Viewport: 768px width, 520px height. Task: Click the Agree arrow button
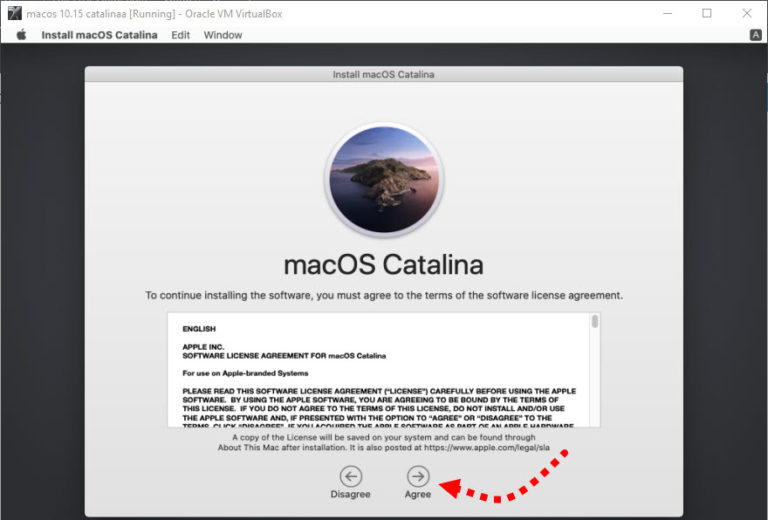[418, 476]
